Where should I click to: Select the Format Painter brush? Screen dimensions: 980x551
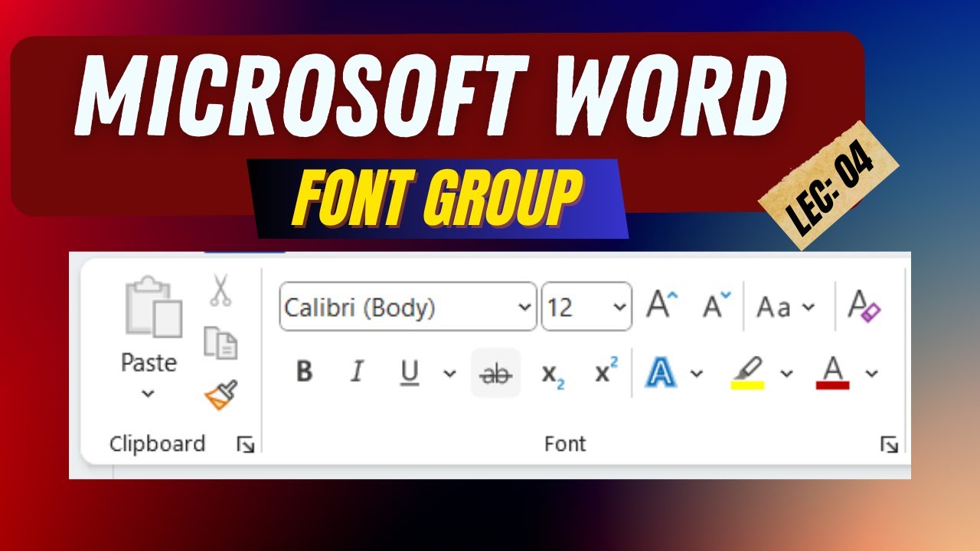[220, 394]
